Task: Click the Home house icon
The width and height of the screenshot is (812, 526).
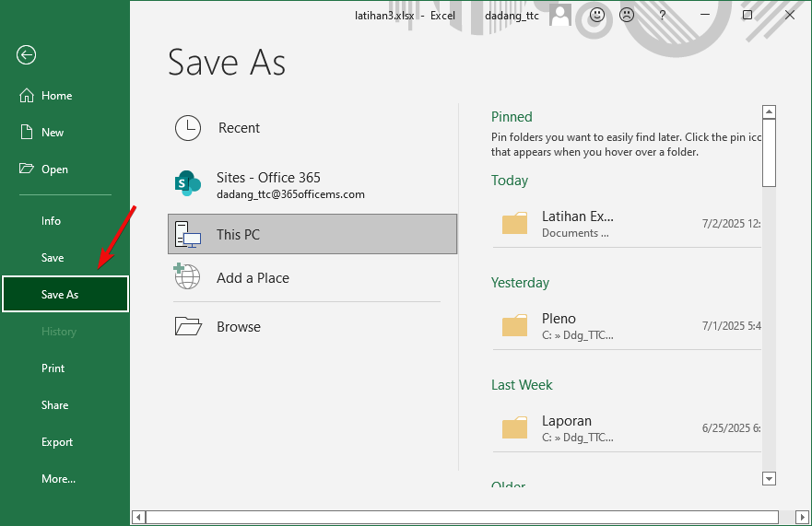Action: click(27, 95)
